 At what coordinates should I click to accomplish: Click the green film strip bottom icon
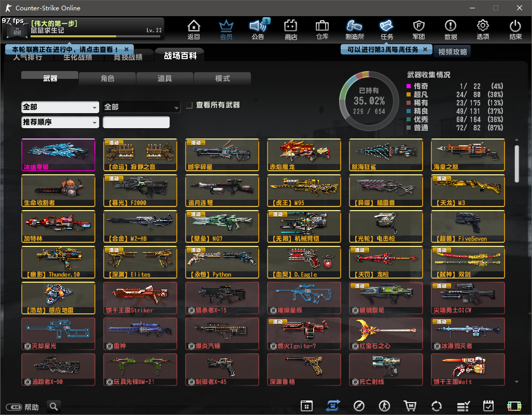[514, 406]
